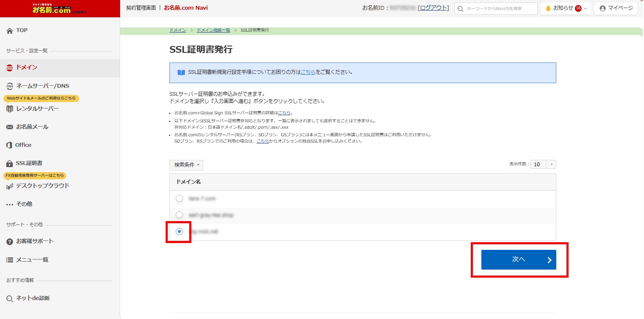Select the first domain radio button
This screenshot has width=644, height=319.
[x=180, y=198]
